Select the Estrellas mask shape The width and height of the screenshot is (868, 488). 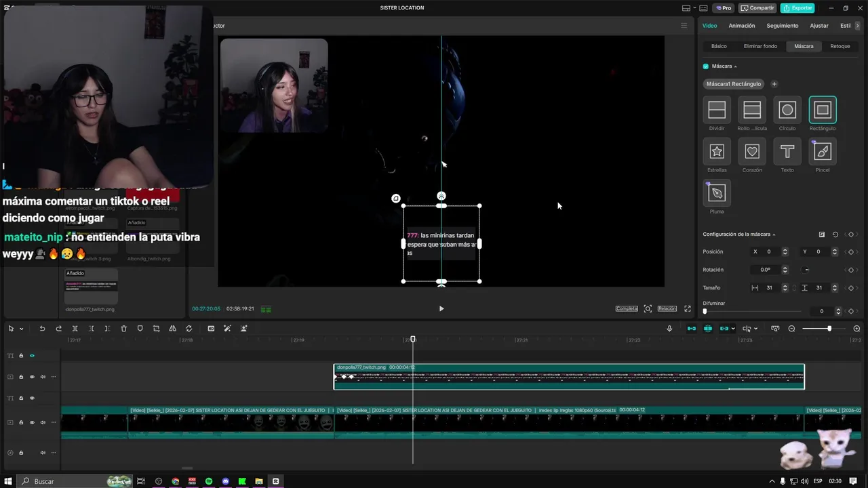tap(717, 151)
